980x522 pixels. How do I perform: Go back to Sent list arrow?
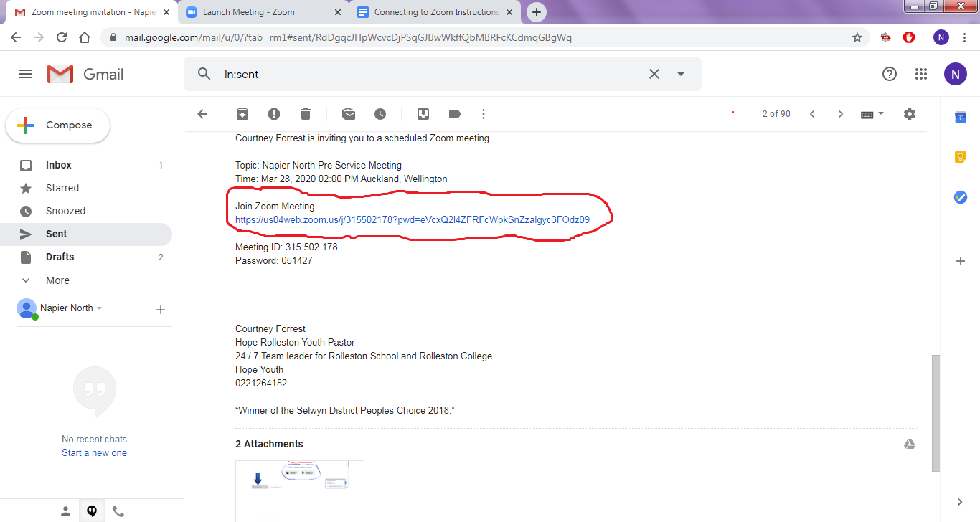(202, 114)
